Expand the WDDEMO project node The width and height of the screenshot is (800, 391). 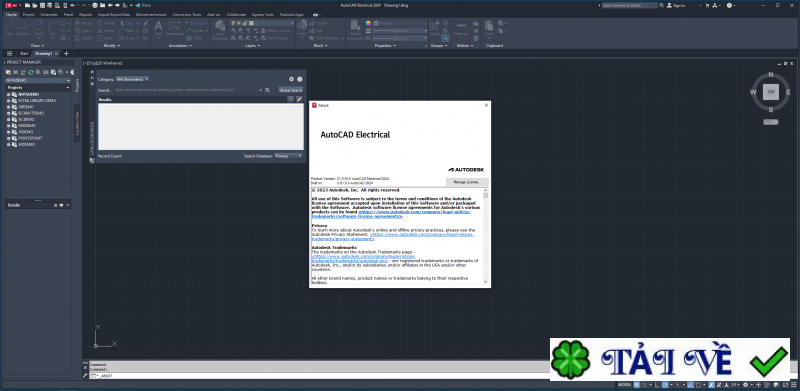pyautogui.click(x=9, y=144)
